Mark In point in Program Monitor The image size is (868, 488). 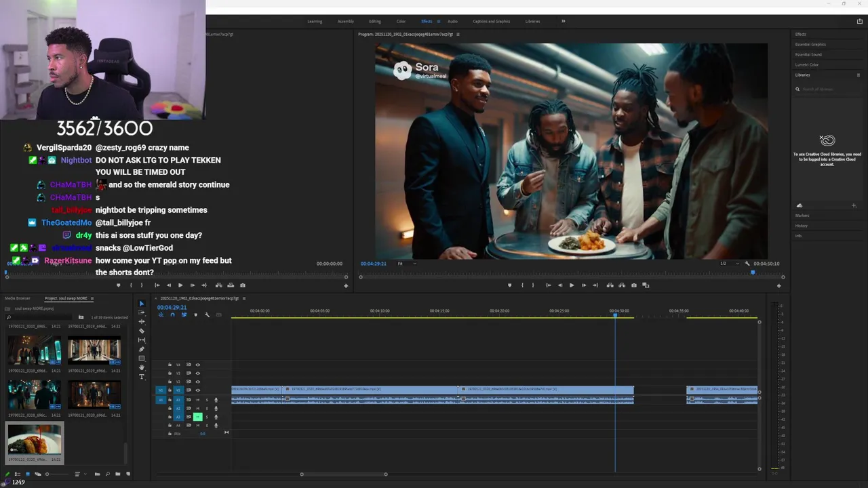click(522, 285)
